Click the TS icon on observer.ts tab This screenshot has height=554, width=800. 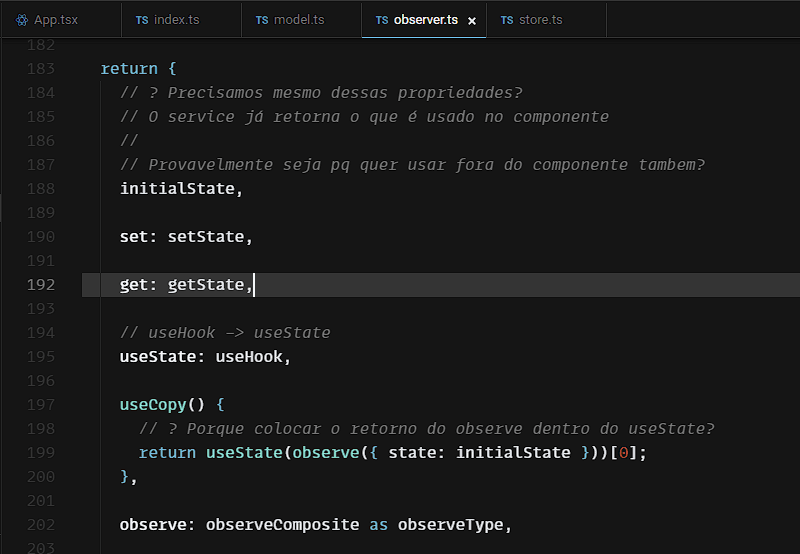[x=382, y=20]
